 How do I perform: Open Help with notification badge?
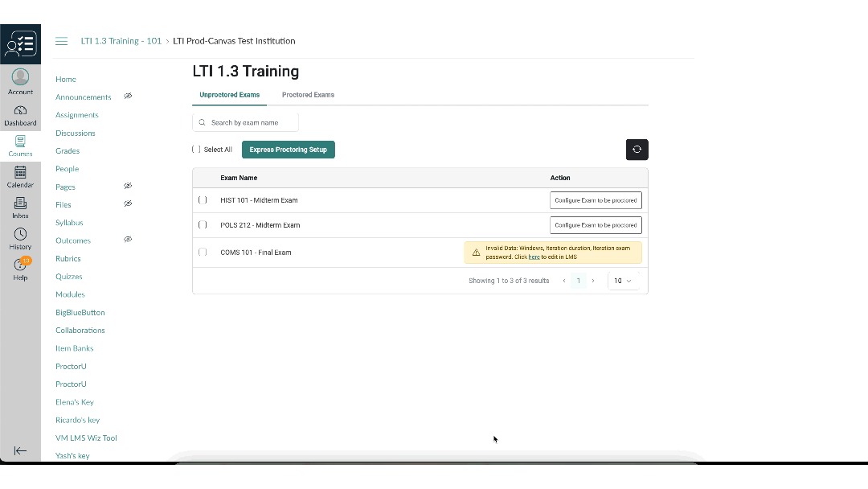(20, 269)
